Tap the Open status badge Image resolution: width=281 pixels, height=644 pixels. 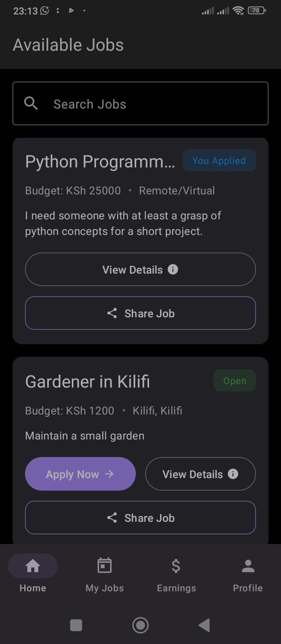(x=235, y=381)
